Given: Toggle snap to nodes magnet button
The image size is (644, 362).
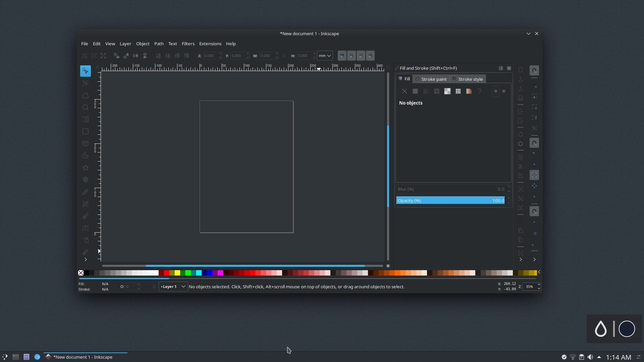Looking at the screenshot, I should 534,143.
